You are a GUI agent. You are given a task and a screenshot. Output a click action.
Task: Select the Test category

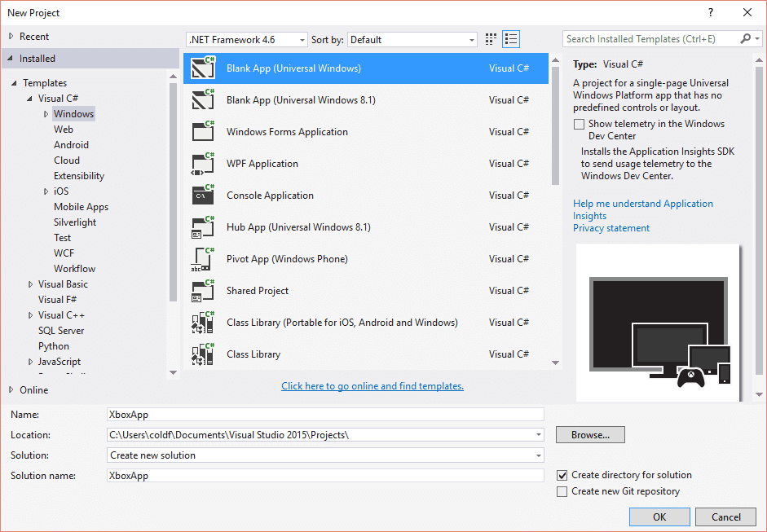click(63, 238)
